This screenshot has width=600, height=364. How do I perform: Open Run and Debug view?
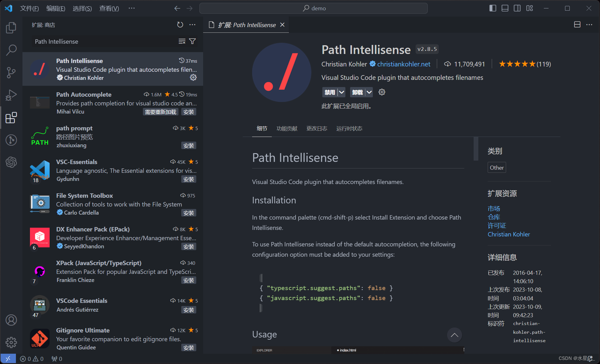pos(11,95)
